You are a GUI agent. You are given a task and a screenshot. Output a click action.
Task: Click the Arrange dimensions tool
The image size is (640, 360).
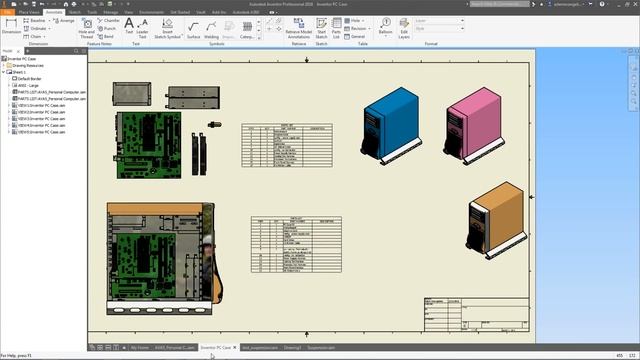(64, 20)
